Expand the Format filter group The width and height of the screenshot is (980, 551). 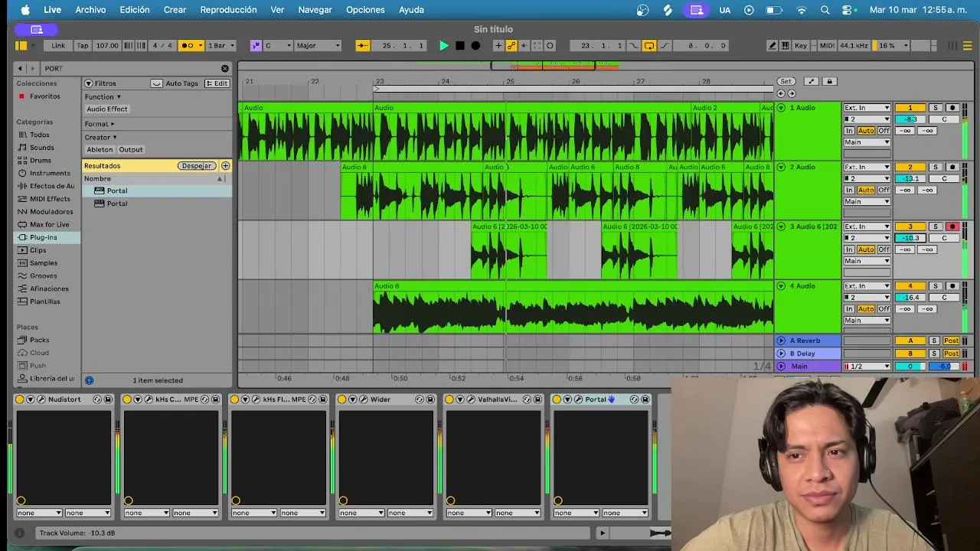coord(100,124)
